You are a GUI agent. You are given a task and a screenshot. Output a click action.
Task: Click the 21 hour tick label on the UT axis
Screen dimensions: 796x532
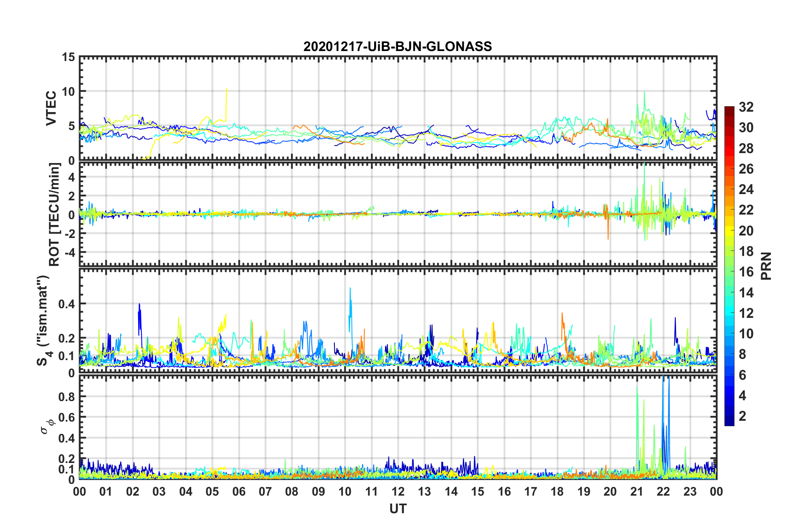(x=637, y=491)
